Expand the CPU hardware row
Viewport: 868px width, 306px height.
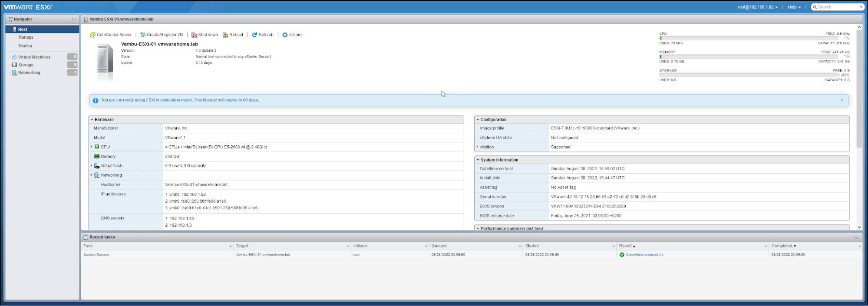91,147
